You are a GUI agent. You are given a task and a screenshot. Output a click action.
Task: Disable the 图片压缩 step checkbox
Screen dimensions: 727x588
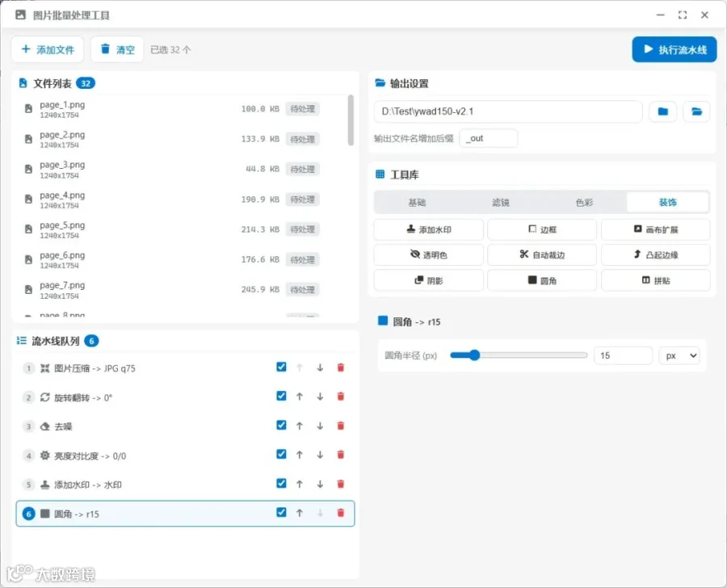[281, 367]
